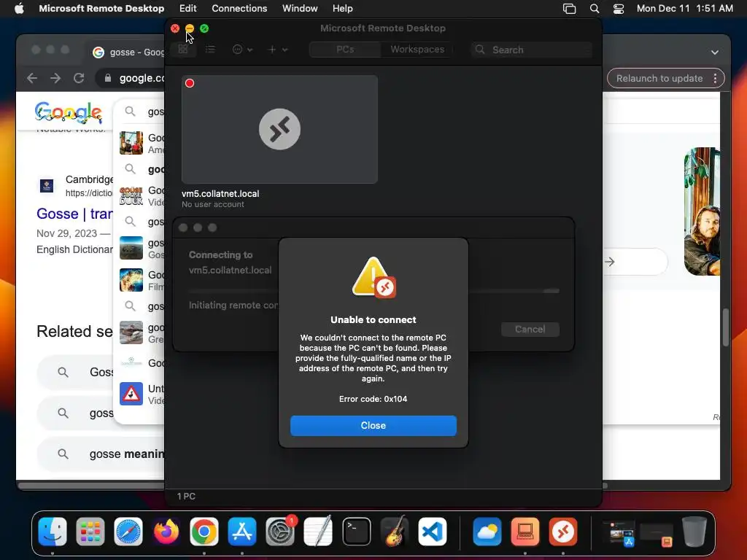Viewport: 747px width, 560px height.
Task: Open Launchpad from the Dock
Action: coord(90,532)
